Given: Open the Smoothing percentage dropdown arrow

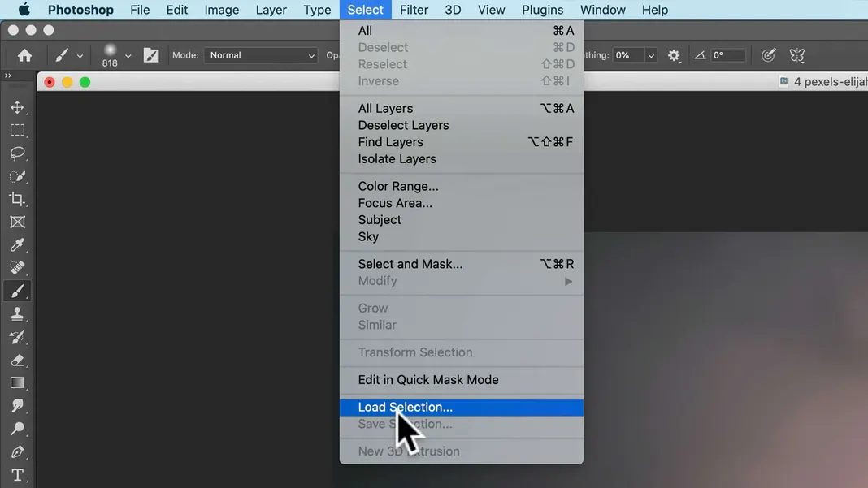Looking at the screenshot, I should 651,55.
